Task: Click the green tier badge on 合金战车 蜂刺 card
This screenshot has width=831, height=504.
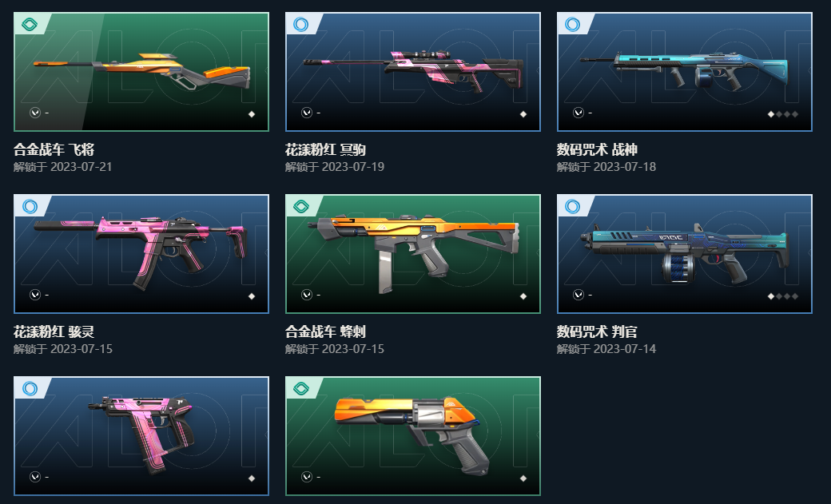Action: 300,206
